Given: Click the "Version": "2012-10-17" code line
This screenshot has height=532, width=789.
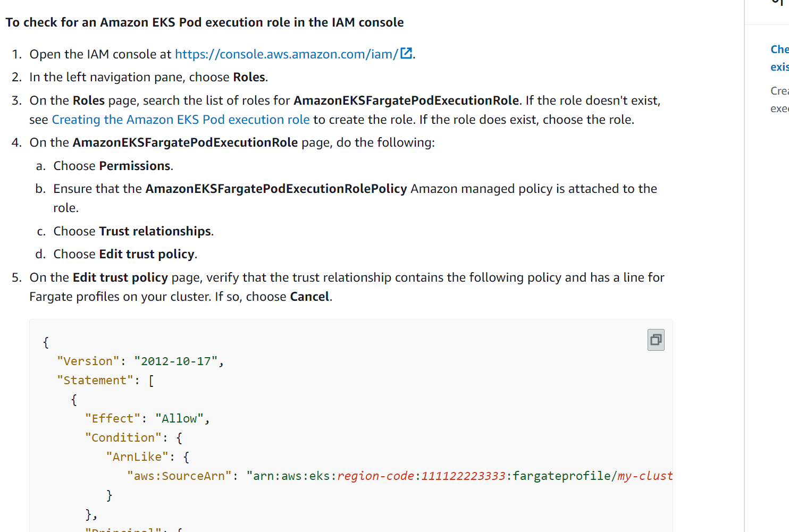Looking at the screenshot, I should tap(140, 361).
